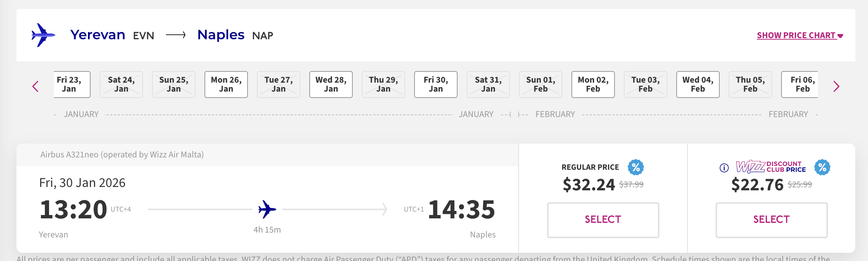
Task: Click the Naples destination heading
Action: coord(221,35)
